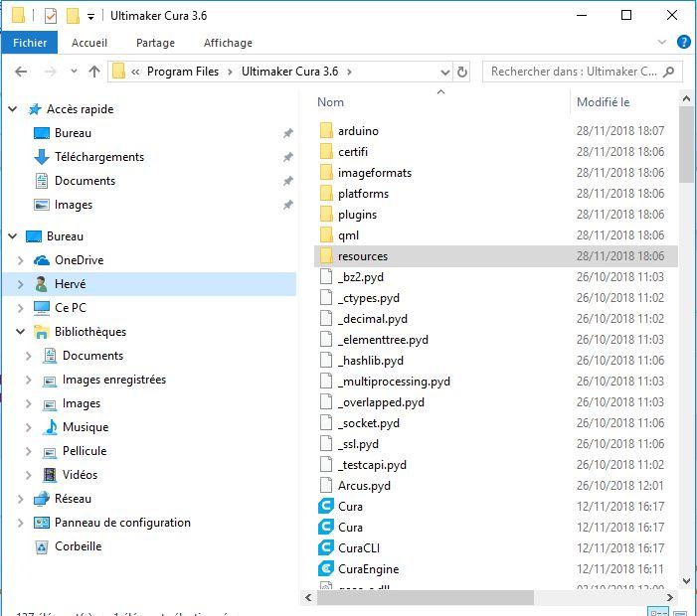This screenshot has width=697, height=616.
Task: Open quick access toolbar customize arrow
Action: tap(90, 17)
